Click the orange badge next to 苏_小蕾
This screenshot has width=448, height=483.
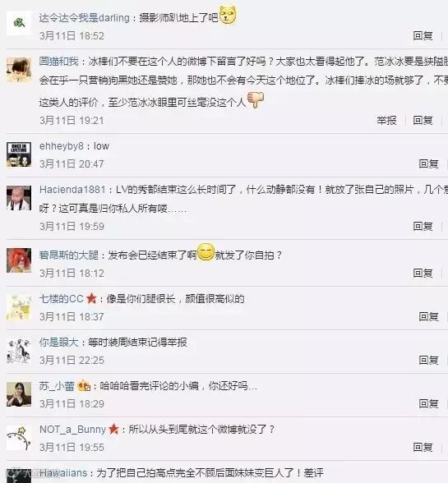pos(84,386)
